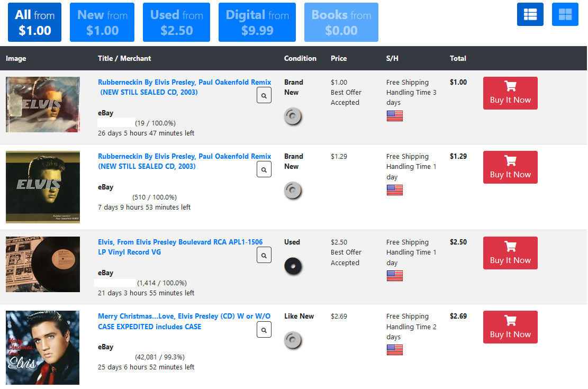Filter by 'Used from $2.50' tab
Image resolution: width=588 pixels, height=389 pixels.
(x=176, y=22)
